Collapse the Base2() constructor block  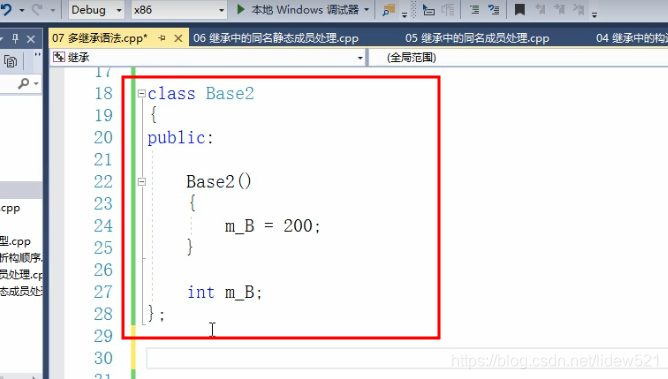click(142, 182)
